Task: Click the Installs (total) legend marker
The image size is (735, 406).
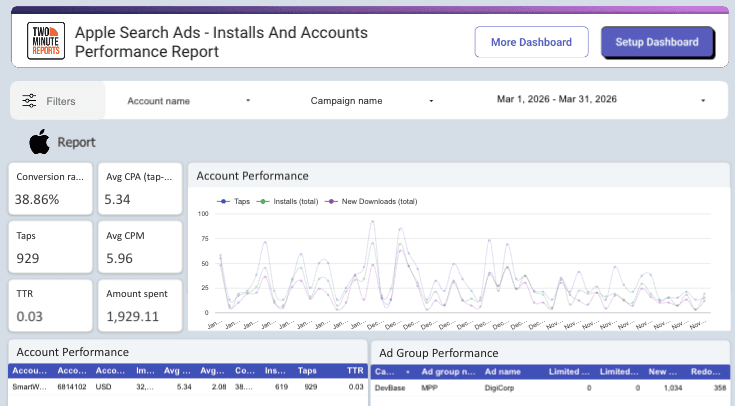Action: [262, 202]
